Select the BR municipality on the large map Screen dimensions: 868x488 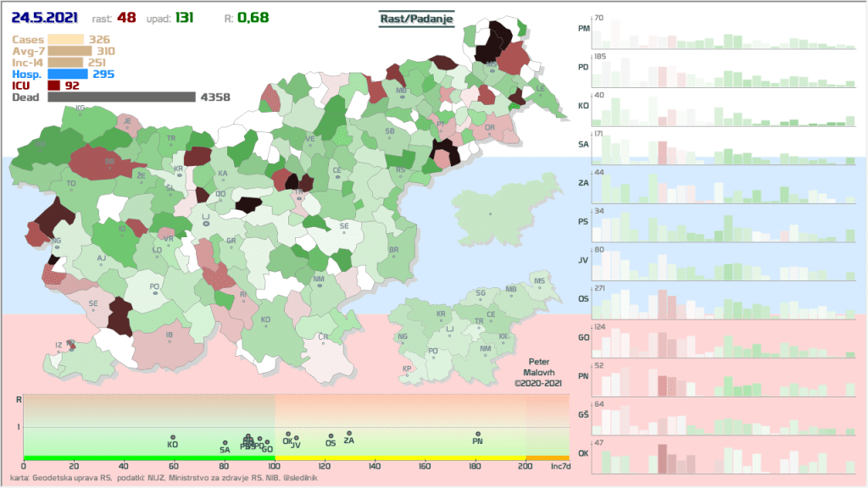point(393,250)
